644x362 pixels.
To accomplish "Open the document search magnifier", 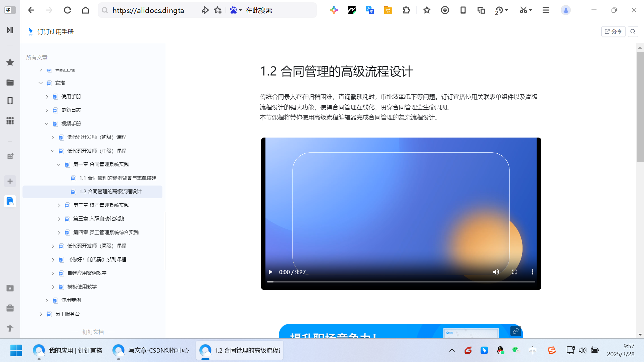I will point(633,32).
